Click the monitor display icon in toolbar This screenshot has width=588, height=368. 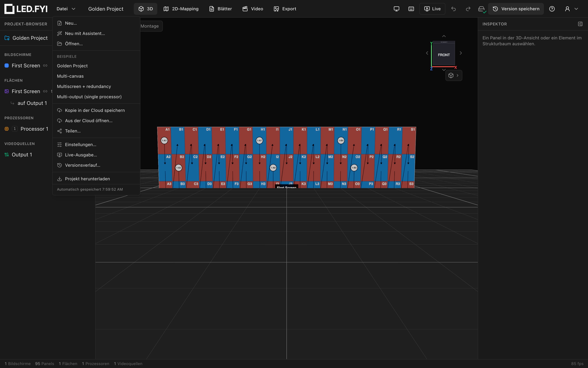397,9
